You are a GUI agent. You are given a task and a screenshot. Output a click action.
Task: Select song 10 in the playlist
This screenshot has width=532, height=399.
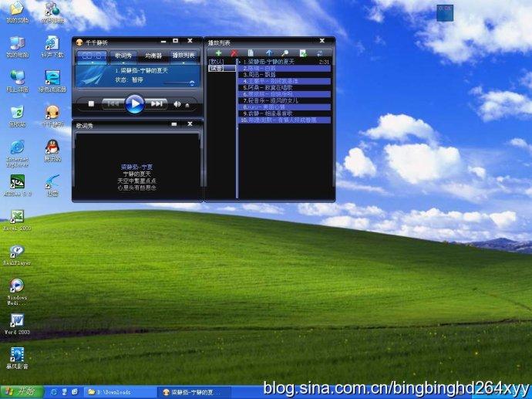click(285, 120)
